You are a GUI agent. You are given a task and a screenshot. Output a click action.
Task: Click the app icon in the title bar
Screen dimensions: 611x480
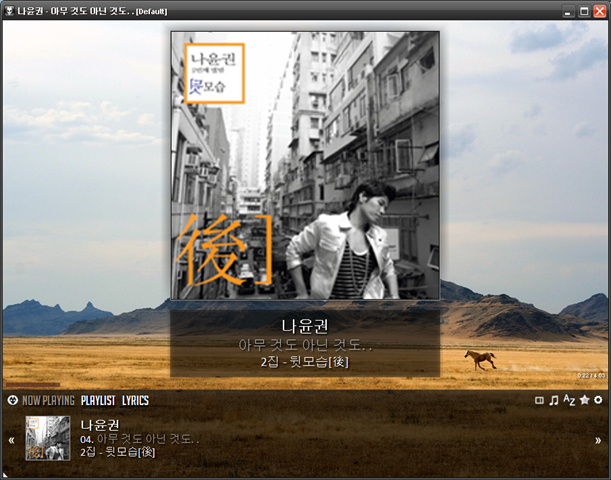click(x=9, y=11)
